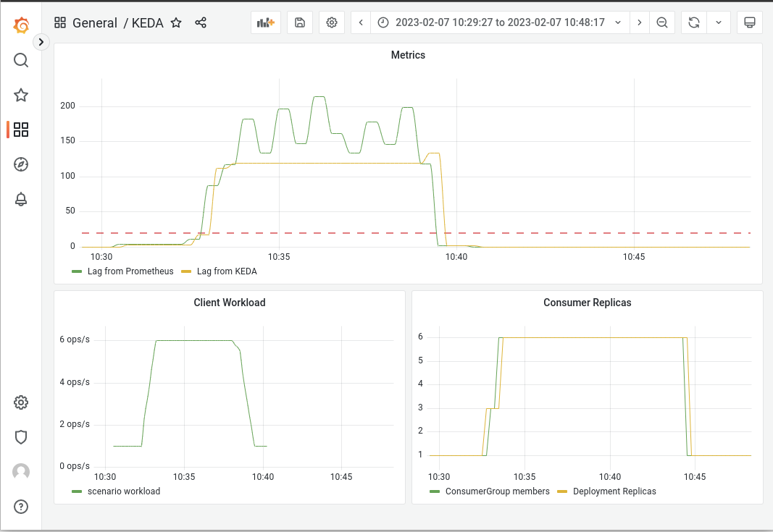Open Starred dashboards in sidebar
Viewport: 773px width, 532px height.
(21, 95)
